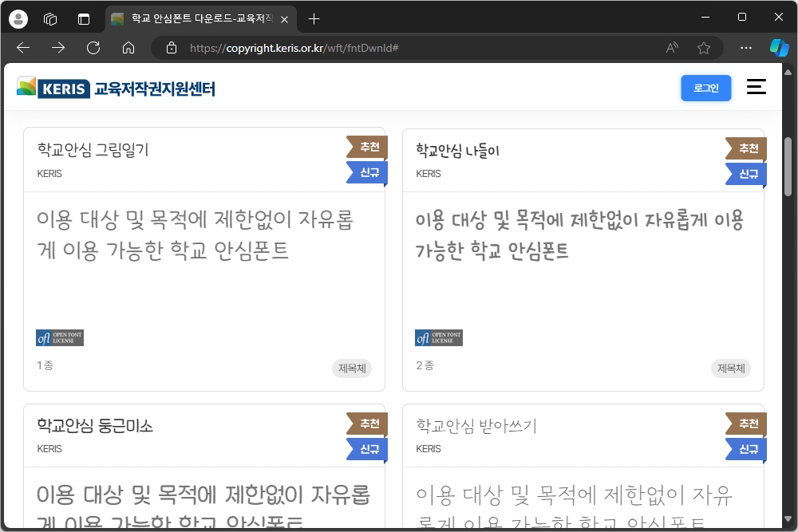Click '1 종' count in 그림일기 card
The image size is (798, 532).
click(45, 365)
